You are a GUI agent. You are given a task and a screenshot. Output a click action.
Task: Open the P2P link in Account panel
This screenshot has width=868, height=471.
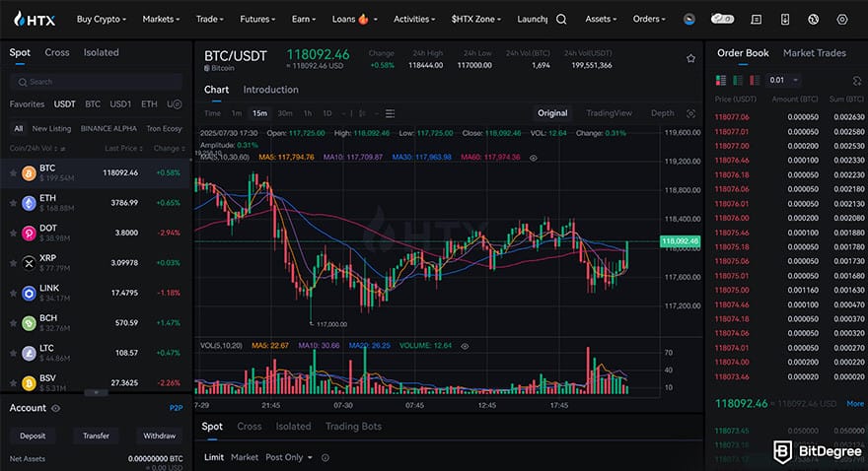coord(176,408)
